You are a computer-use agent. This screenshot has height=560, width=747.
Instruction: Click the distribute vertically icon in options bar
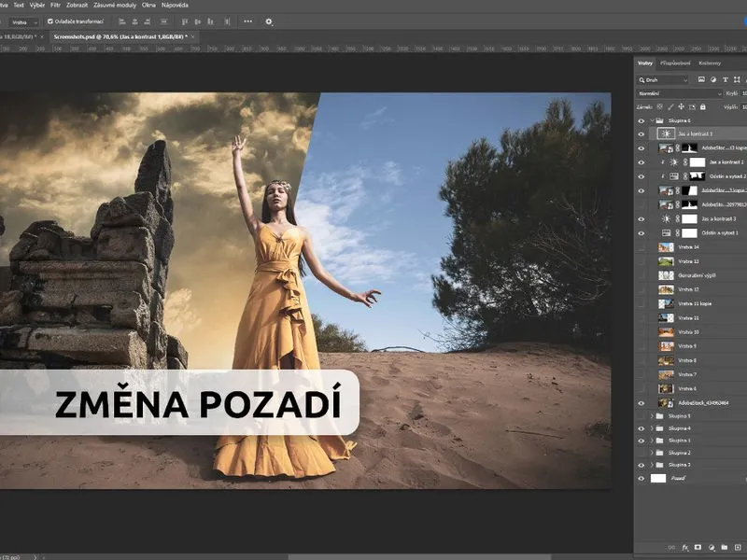point(227,21)
